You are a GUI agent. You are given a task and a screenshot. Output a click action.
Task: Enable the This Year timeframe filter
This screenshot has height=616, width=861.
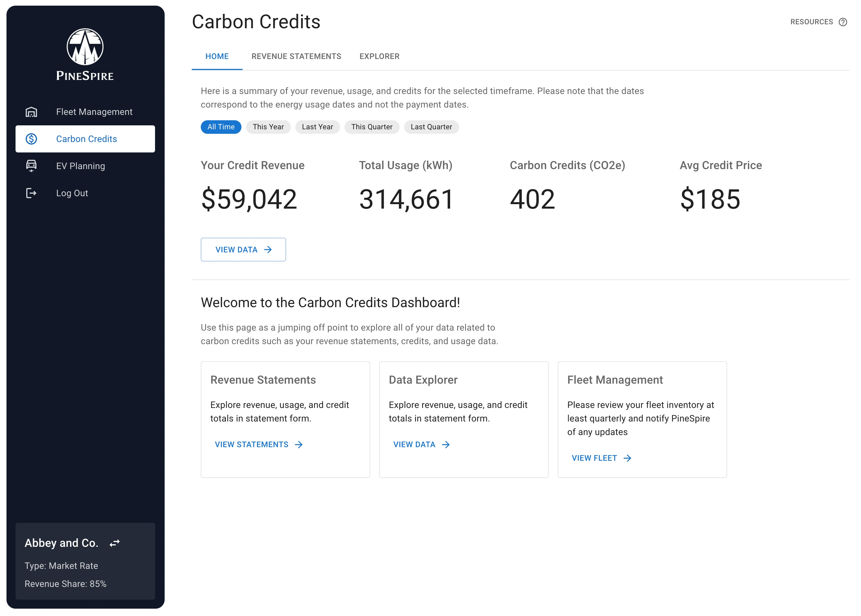(268, 127)
